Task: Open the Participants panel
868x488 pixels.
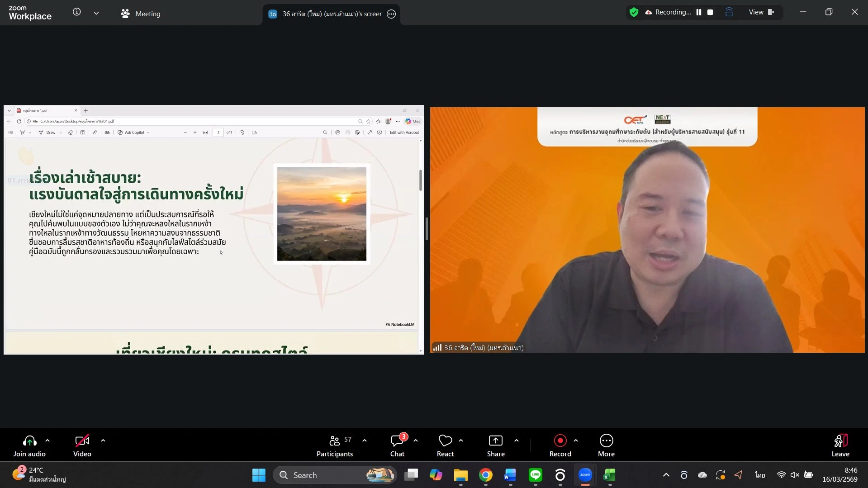Action: pyautogui.click(x=334, y=445)
